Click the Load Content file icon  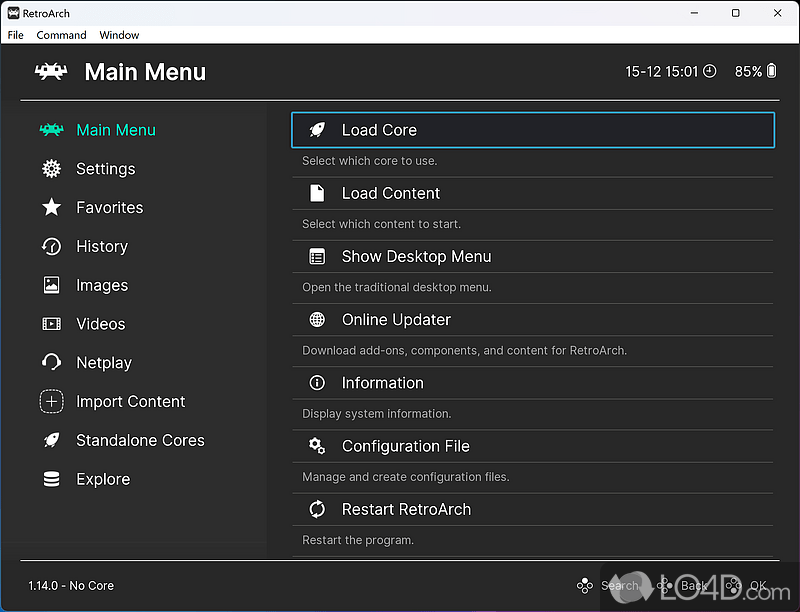point(317,193)
